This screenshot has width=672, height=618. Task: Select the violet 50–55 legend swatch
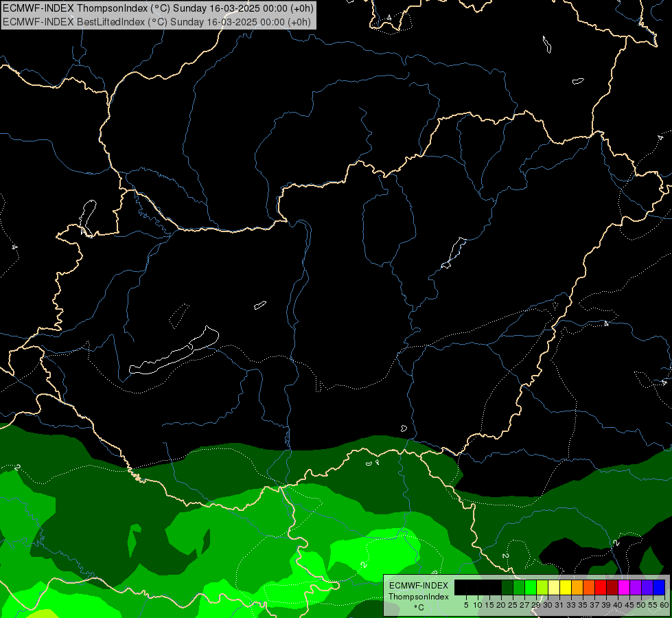[x=647, y=588]
